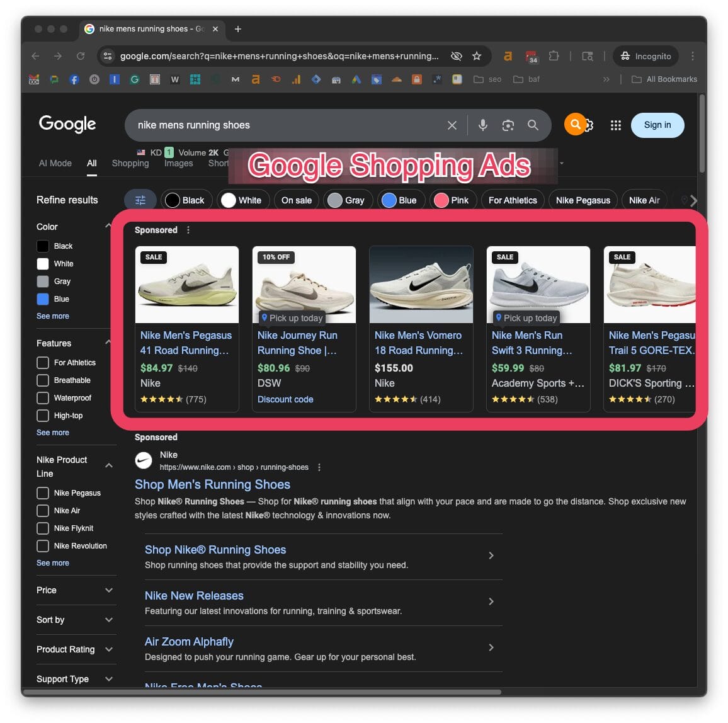Clear the search query with the X
Screen dimensions: 728x723
point(452,125)
